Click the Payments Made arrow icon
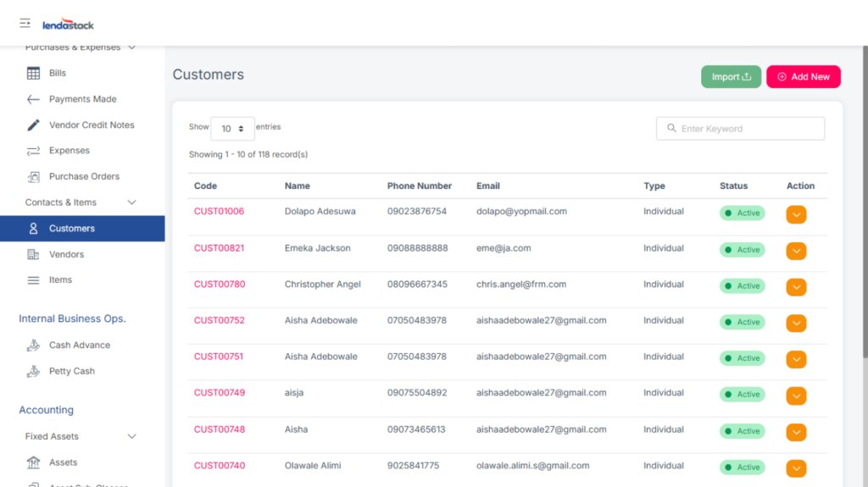The image size is (868, 487). pyautogui.click(x=34, y=99)
